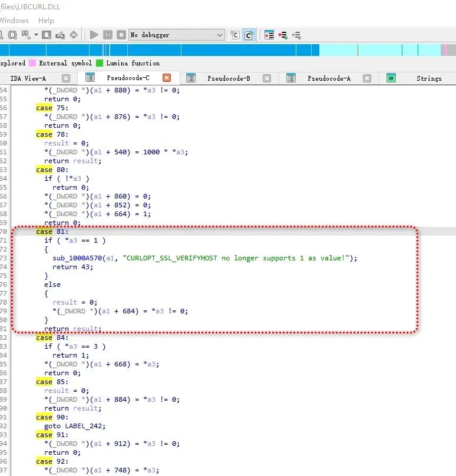The width and height of the screenshot is (456, 476).
Task: Click the line assigning 'a1 + 884'
Action: (x=112, y=399)
